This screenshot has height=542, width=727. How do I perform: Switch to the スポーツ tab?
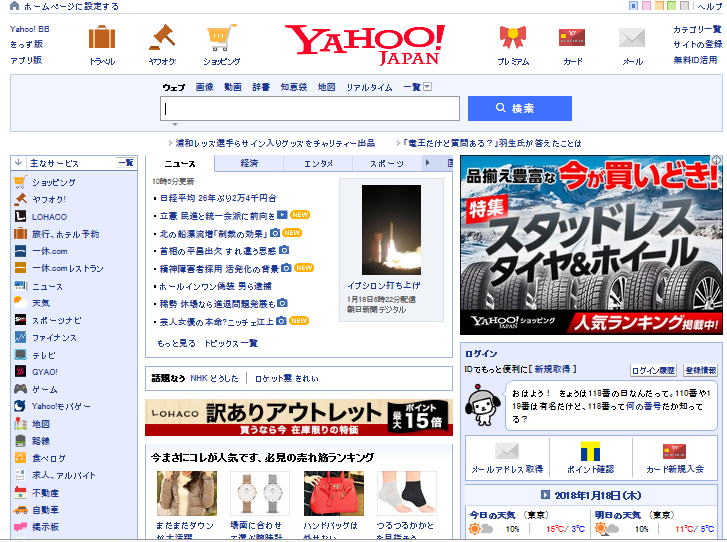click(x=387, y=163)
